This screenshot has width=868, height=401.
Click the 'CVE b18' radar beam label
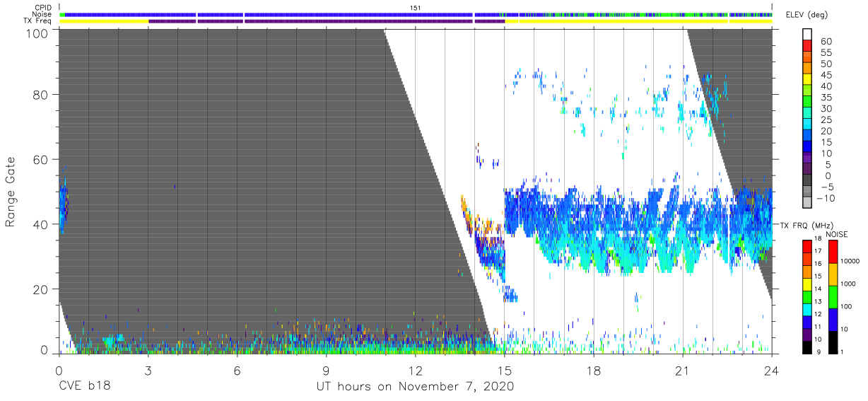(84, 385)
